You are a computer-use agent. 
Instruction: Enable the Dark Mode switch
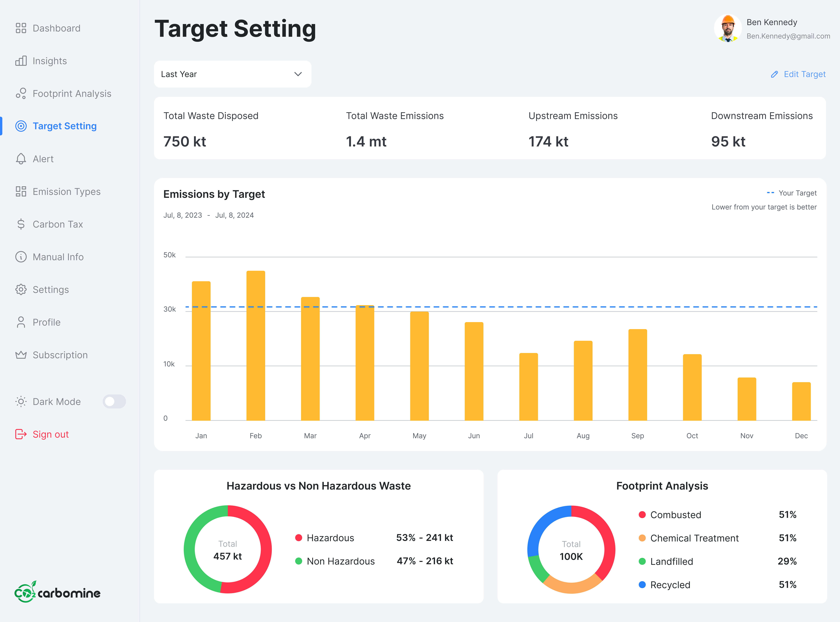coord(114,401)
